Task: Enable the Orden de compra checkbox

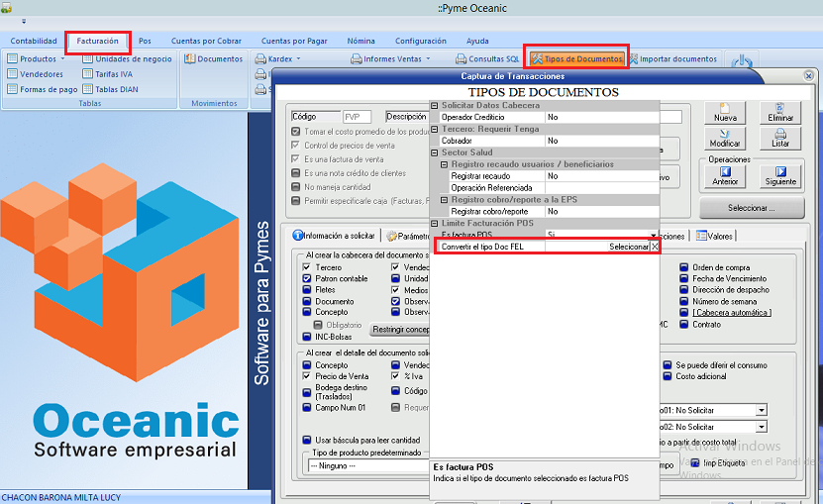Action: (684, 267)
